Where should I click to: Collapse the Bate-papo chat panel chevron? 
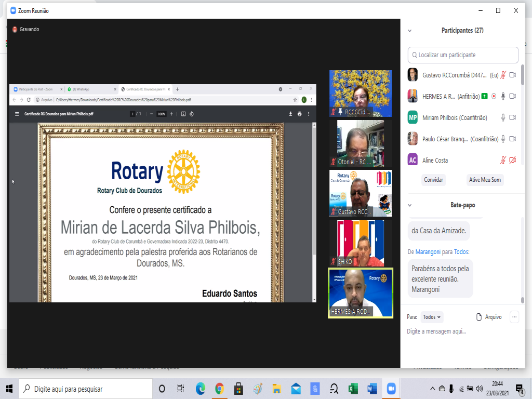(x=409, y=205)
